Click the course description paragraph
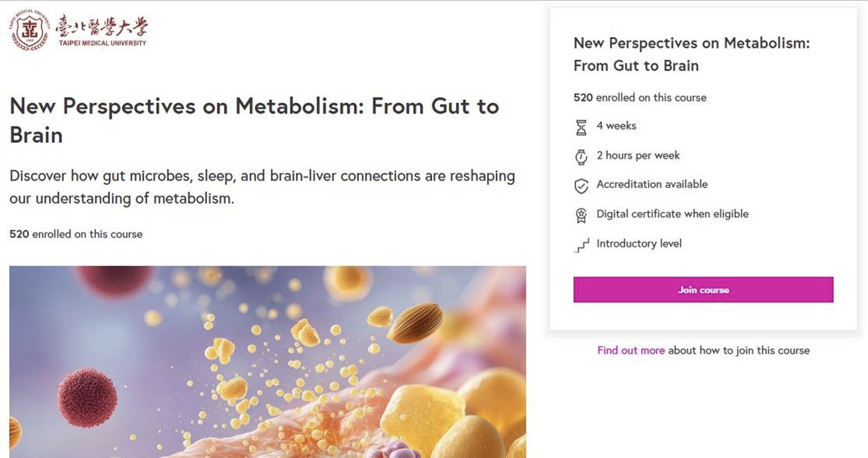 pyautogui.click(x=262, y=187)
